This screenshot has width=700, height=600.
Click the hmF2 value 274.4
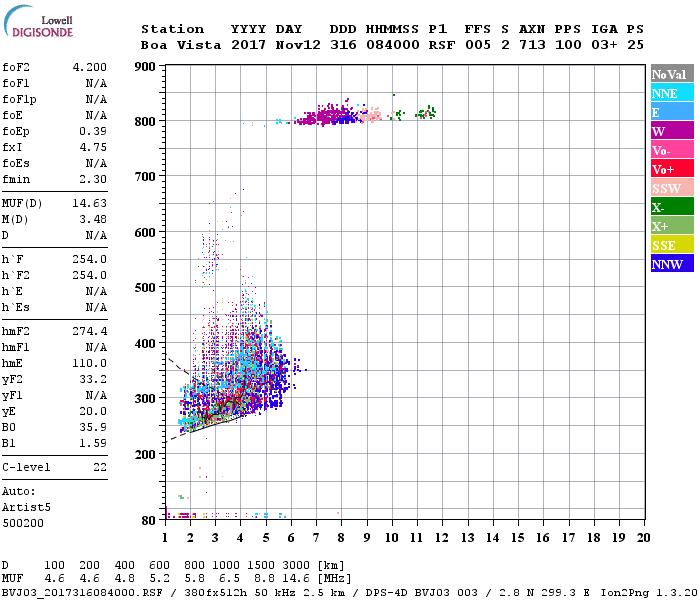[90, 331]
